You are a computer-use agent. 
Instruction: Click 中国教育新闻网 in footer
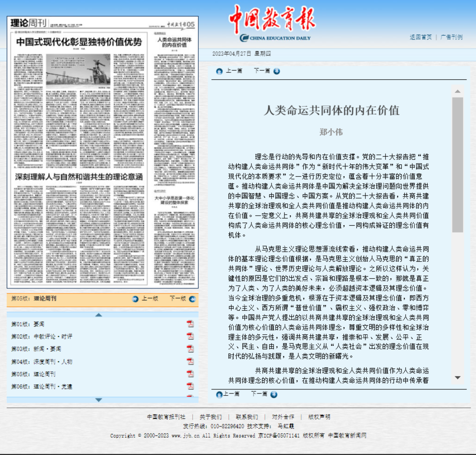point(347,436)
